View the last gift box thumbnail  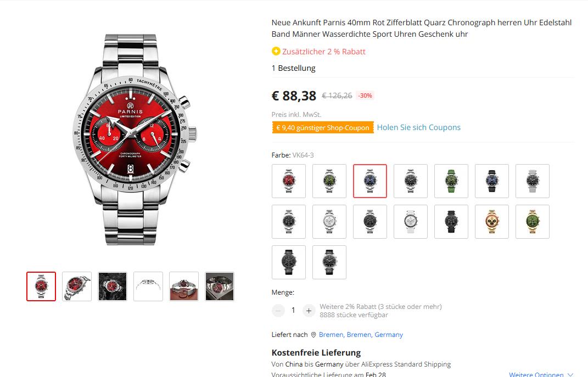(220, 286)
